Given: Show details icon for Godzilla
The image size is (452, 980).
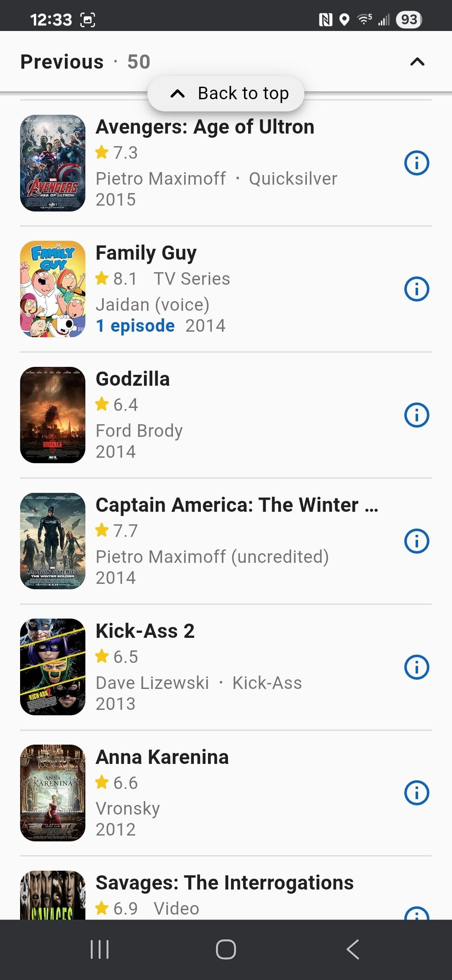Looking at the screenshot, I should point(416,415).
